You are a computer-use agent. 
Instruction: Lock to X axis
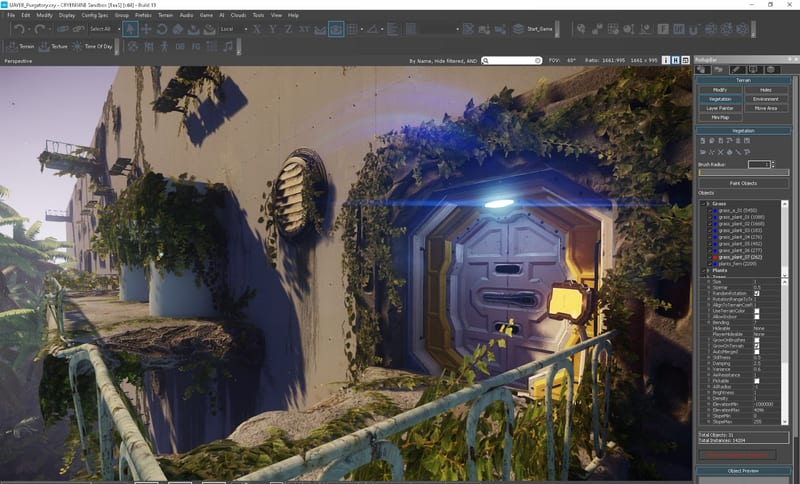point(257,29)
